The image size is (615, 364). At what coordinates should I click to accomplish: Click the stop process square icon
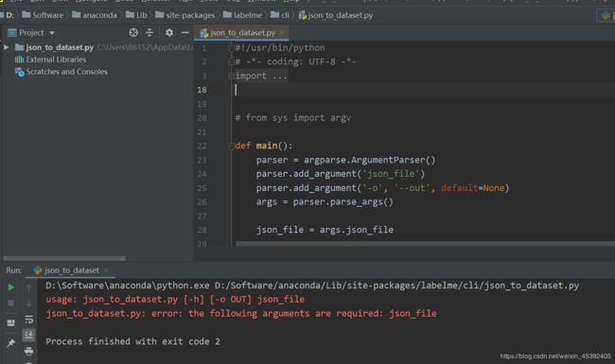[11, 303]
